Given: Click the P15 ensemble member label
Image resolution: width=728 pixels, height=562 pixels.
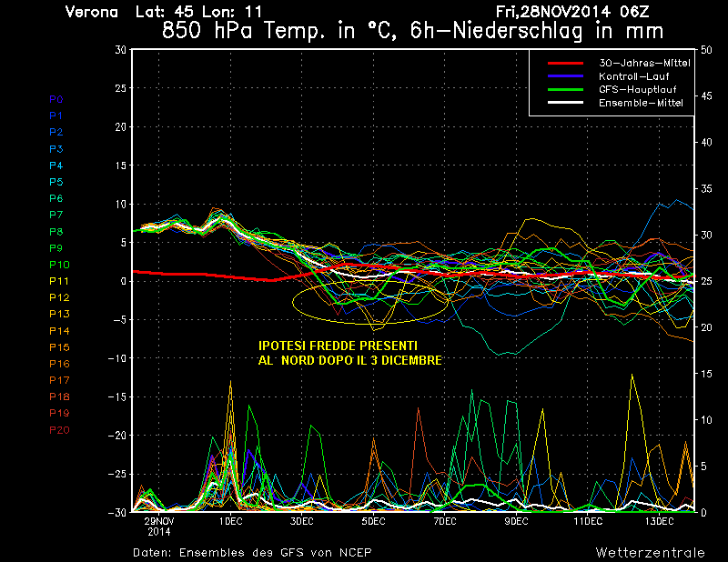Looking at the screenshot, I should pos(59,347).
